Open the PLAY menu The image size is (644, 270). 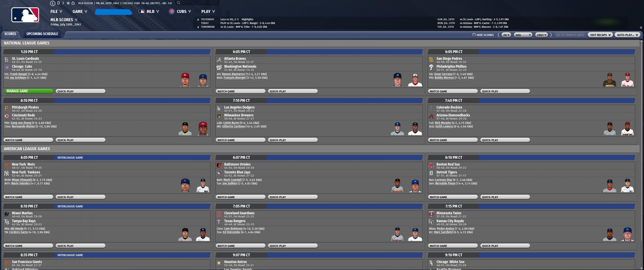[x=208, y=11]
